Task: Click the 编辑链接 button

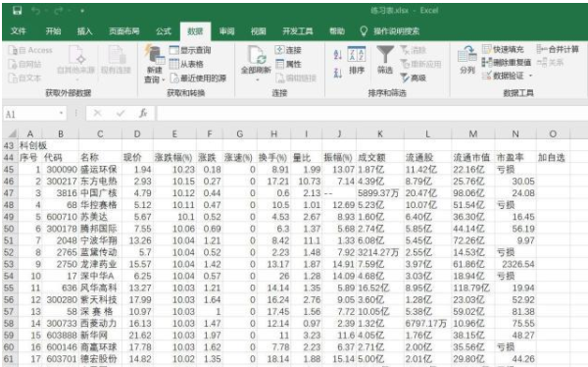Action: pyautogui.click(x=296, y=79)
